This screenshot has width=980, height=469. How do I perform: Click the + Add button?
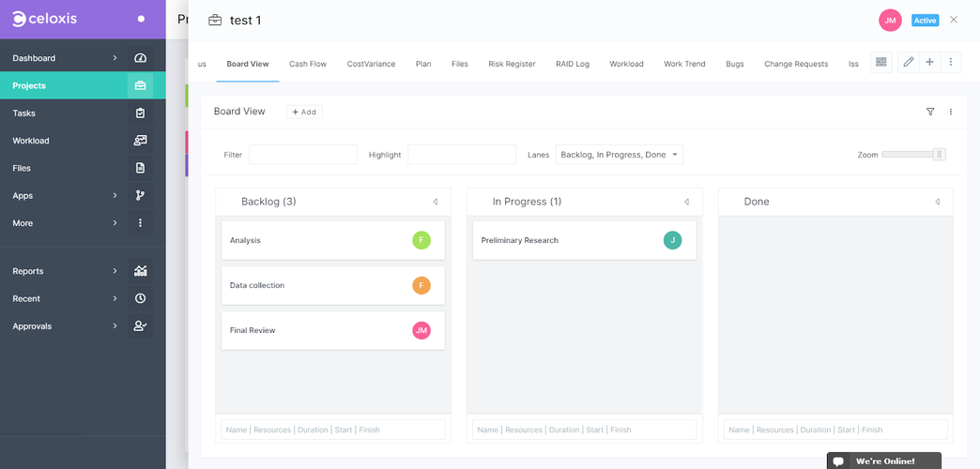coord(304,112)
